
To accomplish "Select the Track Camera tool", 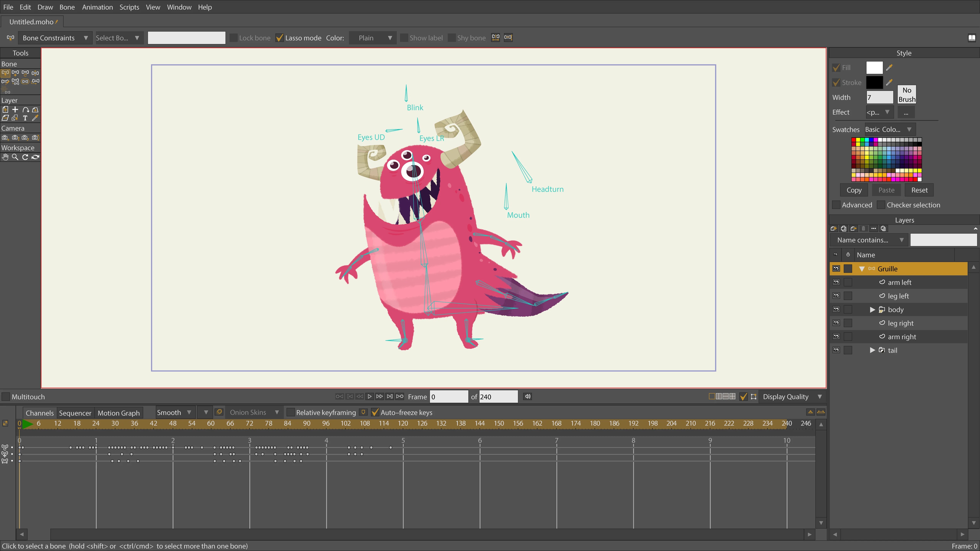I will click(5, 138).
